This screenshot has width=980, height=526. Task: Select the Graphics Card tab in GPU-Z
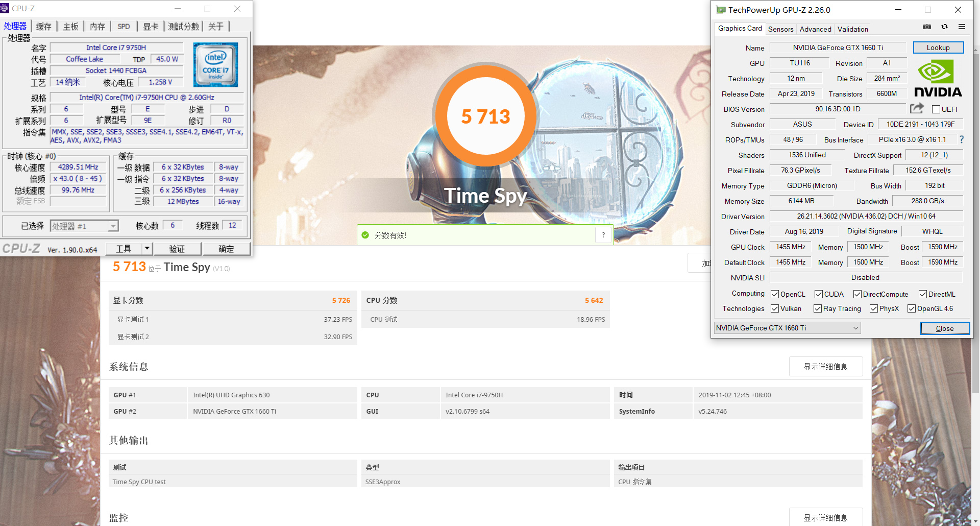(740, 28)
